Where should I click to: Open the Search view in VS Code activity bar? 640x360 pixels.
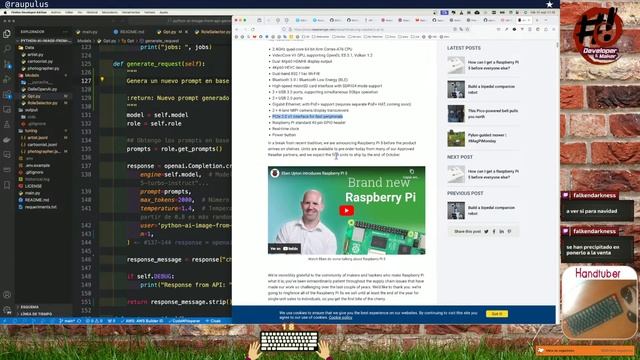point(7,49)
